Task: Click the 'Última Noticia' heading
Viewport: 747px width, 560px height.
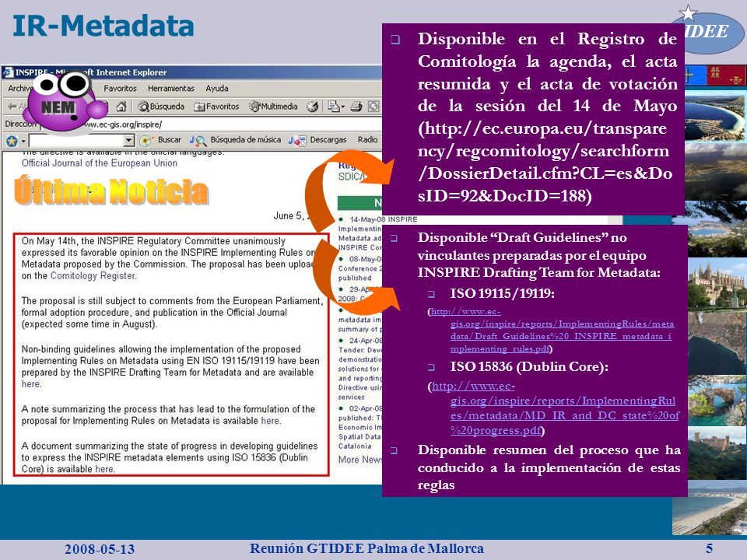Action: (111, 191)
